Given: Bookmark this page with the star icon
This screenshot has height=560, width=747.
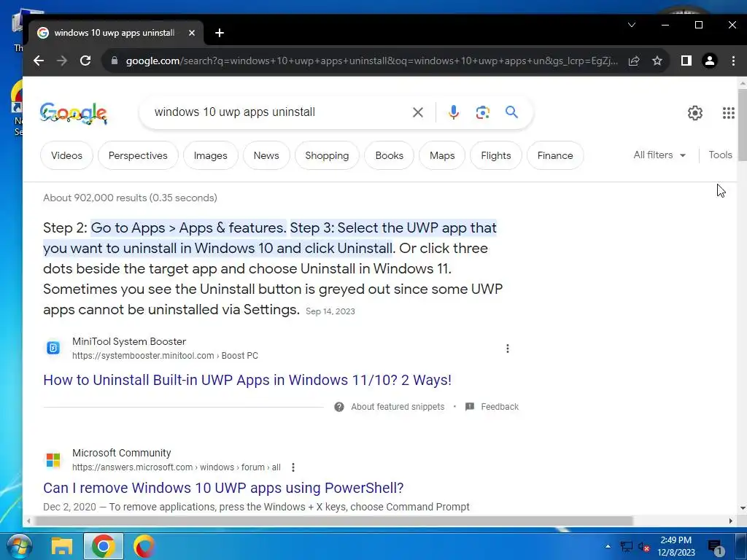Looking at the screenshot, I should pyautogui.click(x=657, y=61).
